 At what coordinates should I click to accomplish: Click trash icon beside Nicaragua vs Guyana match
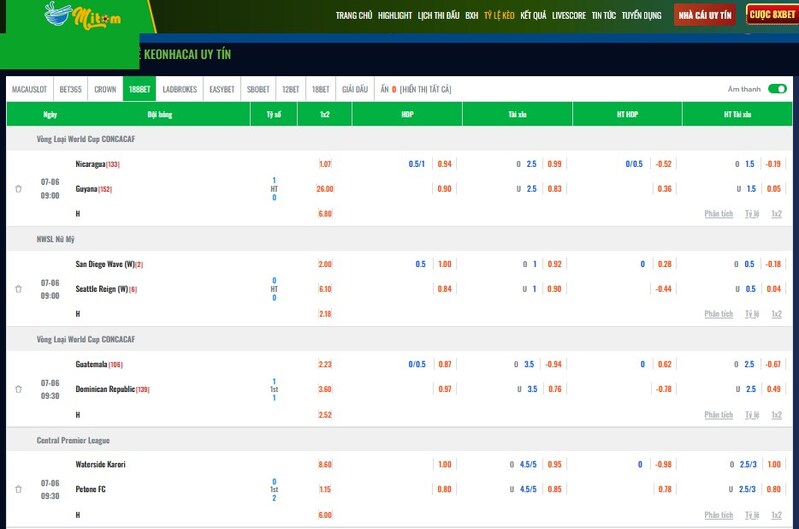[18, 189]
